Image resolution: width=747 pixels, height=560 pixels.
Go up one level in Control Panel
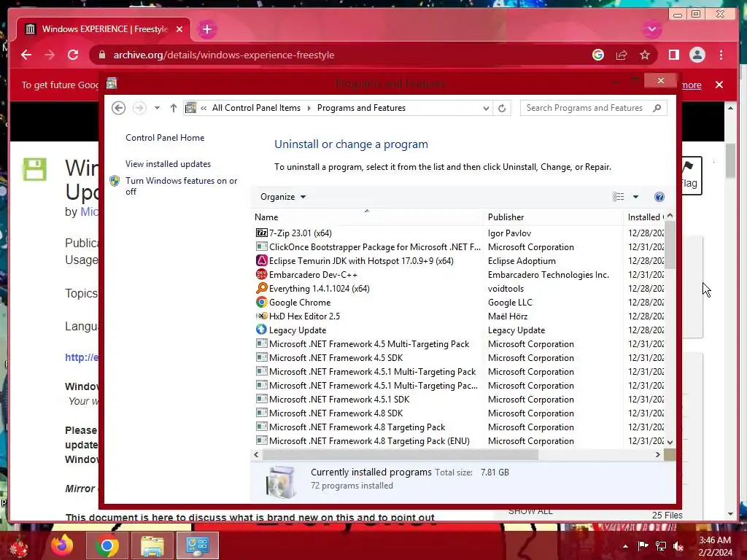pos(174,108)
